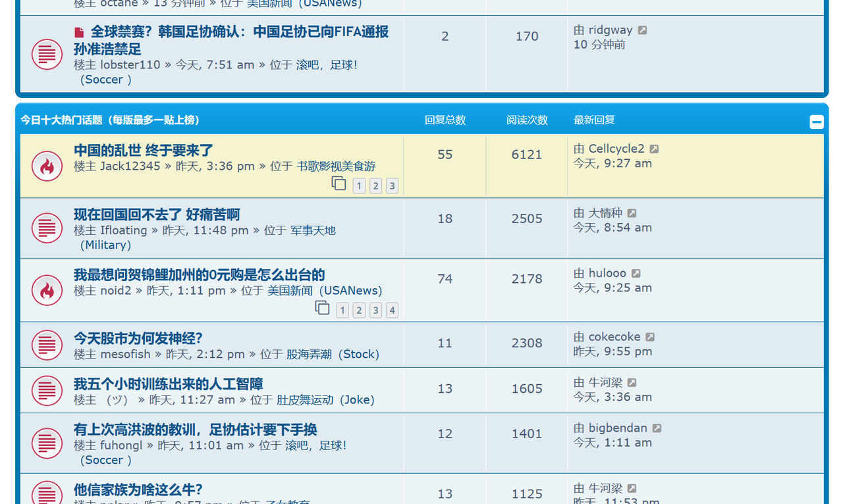Open the jump-to-latest icon beside Cellcycle2
This screenshot has height=504, width=843.
coord(654,149)
